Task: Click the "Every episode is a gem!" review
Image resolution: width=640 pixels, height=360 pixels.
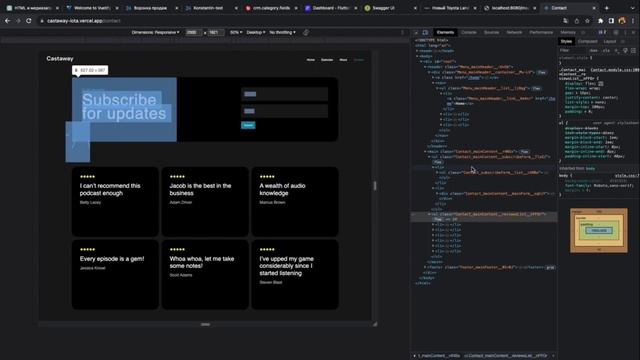Action: tap(115, 274)
